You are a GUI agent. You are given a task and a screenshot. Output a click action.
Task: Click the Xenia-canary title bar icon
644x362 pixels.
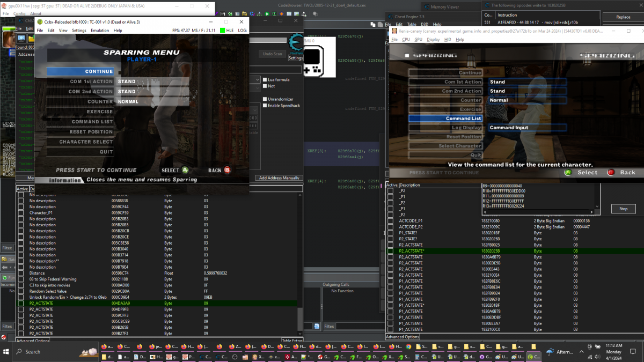(x=394, y=31)
